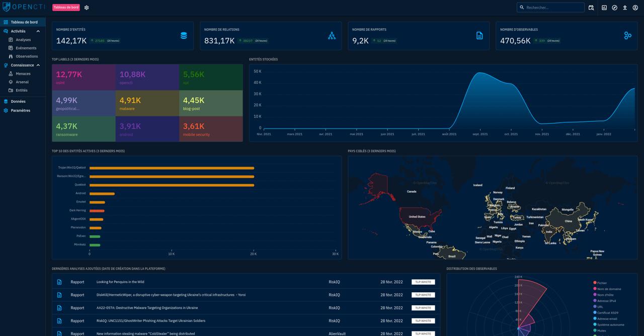Expand the compass explore menu
This screenshot has width=644, height=336.
615,8
